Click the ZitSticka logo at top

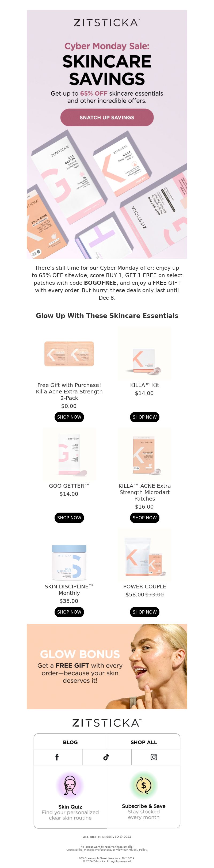(107, 22)
